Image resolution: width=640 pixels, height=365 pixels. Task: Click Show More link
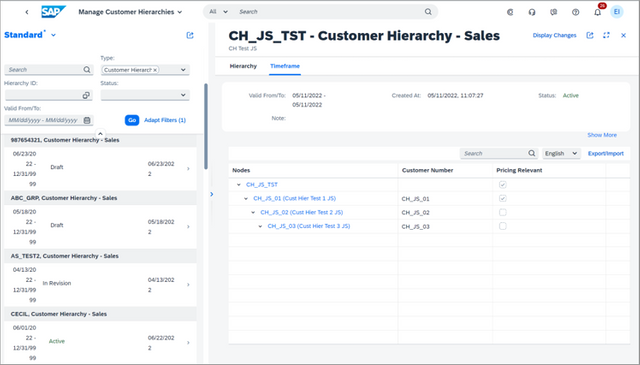click(x=602, y=135)
